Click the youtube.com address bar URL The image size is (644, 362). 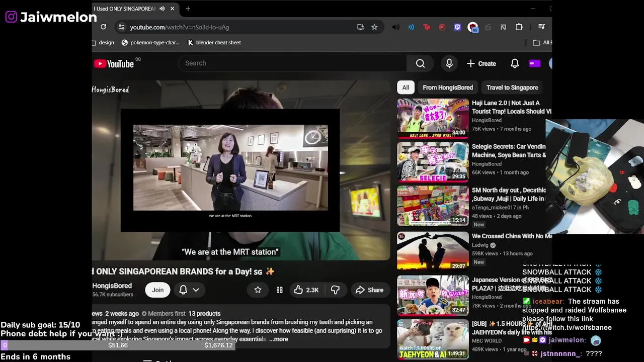(179, 27)
